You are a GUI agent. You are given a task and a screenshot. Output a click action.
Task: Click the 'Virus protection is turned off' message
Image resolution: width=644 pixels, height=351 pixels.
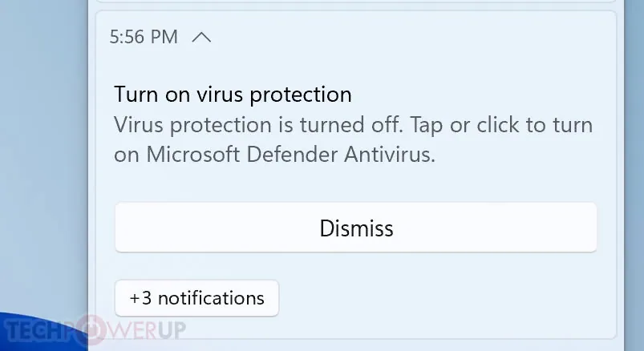click(258, 124)
